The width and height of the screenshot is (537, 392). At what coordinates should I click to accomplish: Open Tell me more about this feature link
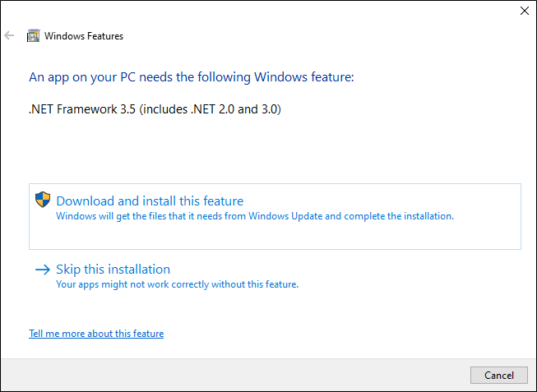[96, 334]
